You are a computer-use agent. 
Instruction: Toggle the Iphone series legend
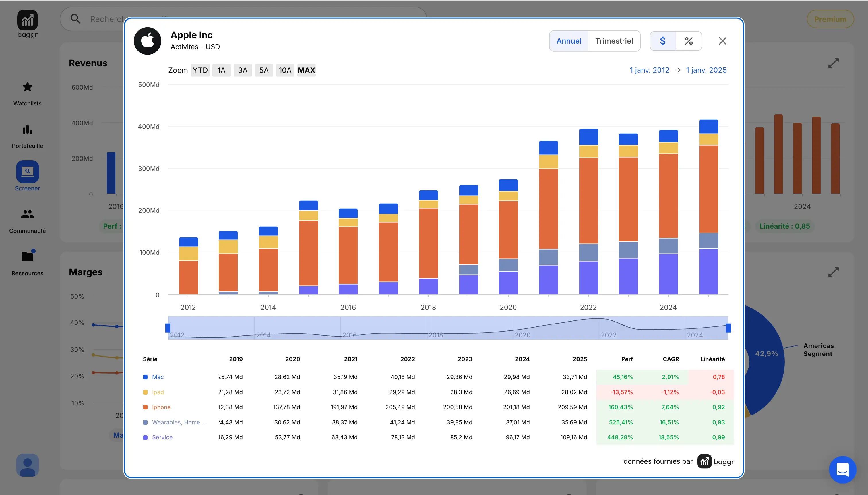[161, 407]
